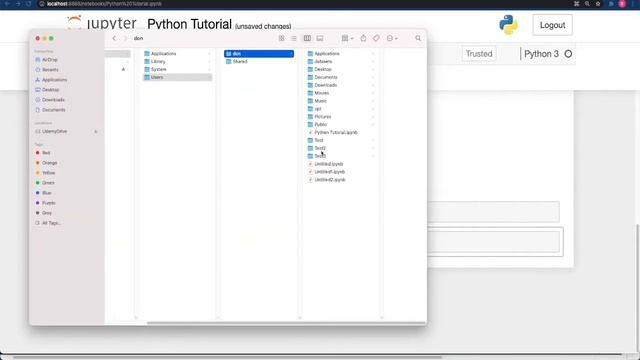Click the Finder share icon
Screen dimensions: 640x360
[x=363, y=38]
